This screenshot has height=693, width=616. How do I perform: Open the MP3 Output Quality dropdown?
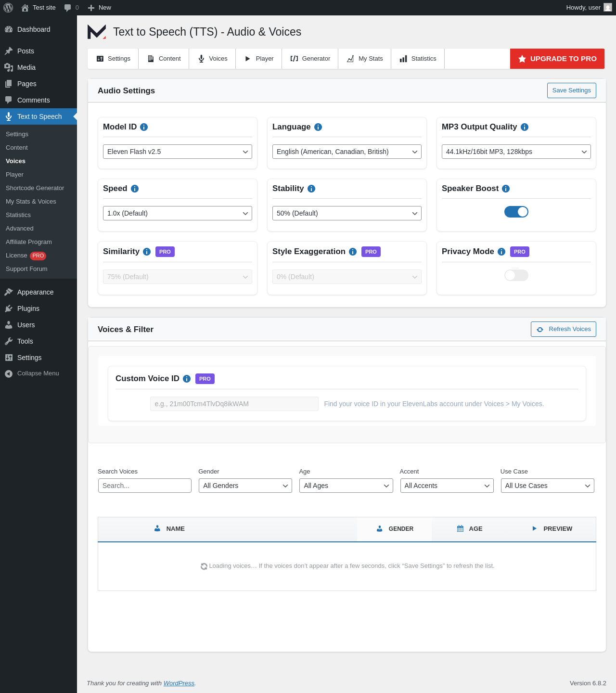tap(516, 152)
